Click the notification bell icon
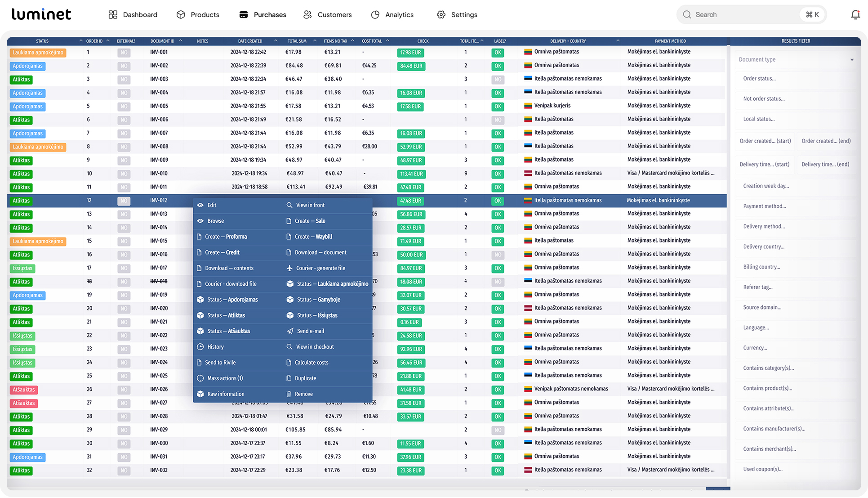Image resolution: width=868 pixels, height=498 pixels. [855, 15]
